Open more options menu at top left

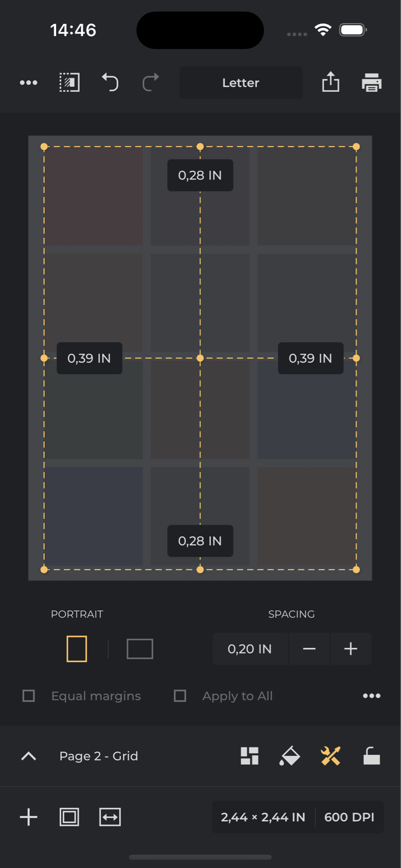(x=29, y=82)
